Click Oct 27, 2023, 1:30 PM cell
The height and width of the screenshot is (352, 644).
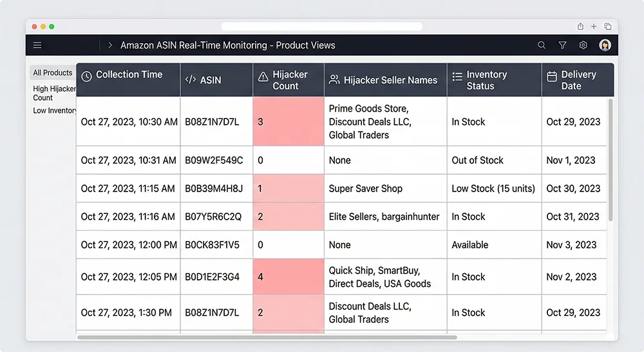(x=128, y=313)
